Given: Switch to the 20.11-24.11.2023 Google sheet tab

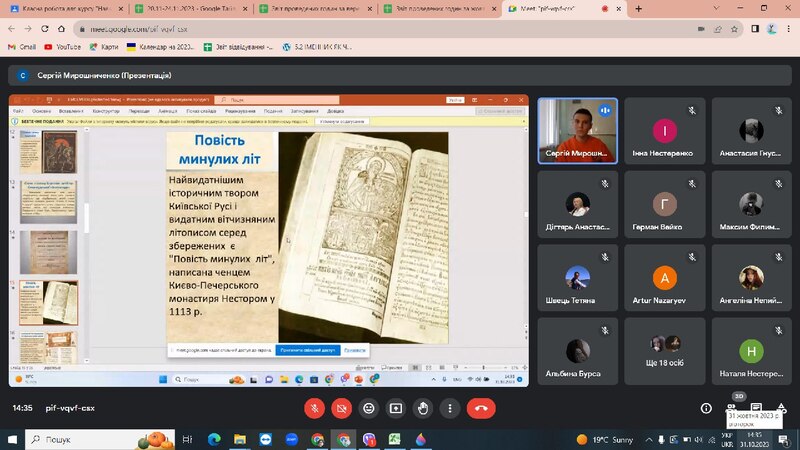Looking at the screenshot, I should pyautogui.click(x=191, y=9).
